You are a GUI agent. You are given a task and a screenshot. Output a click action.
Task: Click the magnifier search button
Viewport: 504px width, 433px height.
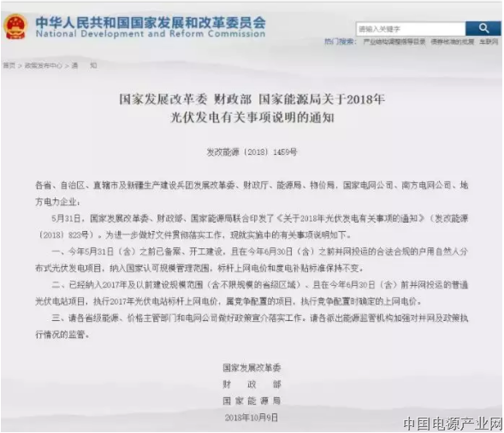[483, 28]
